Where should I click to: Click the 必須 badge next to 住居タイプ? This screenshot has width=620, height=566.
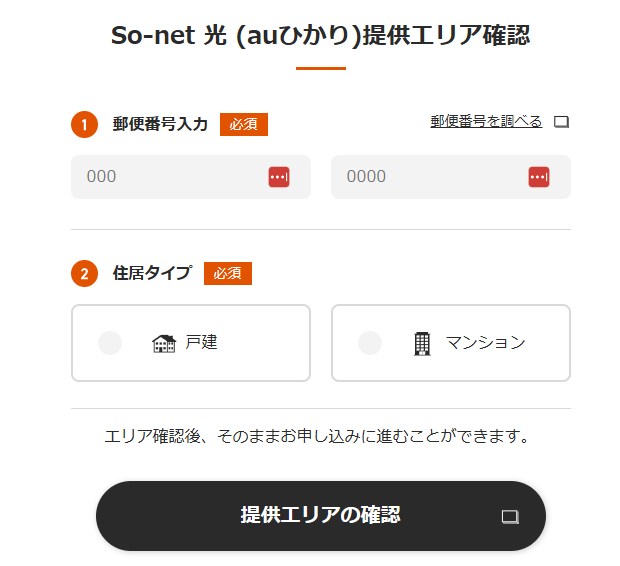228,273
